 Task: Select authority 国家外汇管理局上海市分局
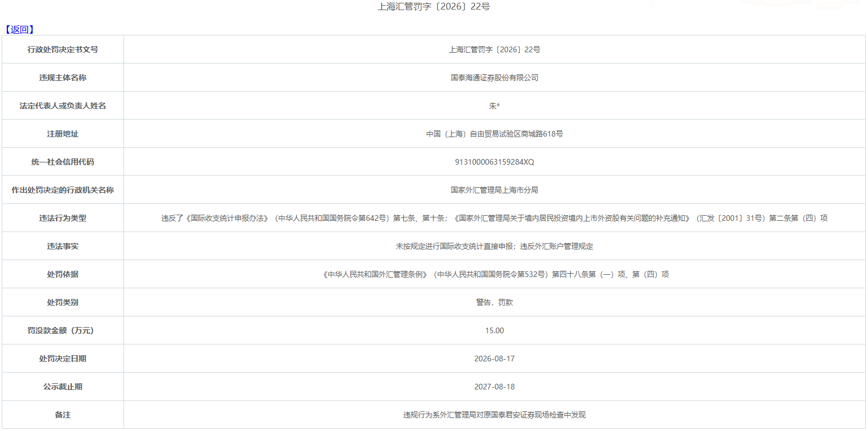495,190
